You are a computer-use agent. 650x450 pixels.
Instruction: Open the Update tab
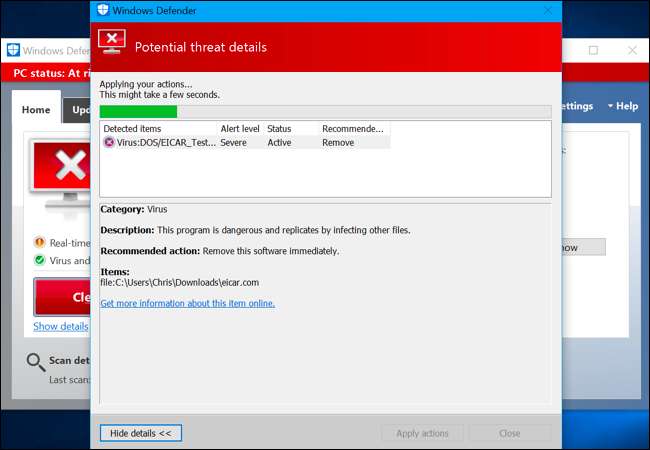(x=77, y=110)
